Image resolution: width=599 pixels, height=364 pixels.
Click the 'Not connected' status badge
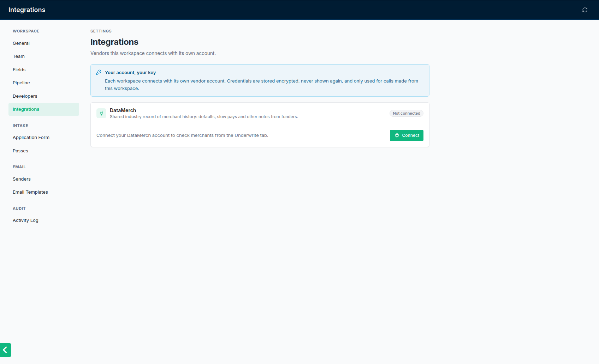pyautogui.click(x=407, y=113)
